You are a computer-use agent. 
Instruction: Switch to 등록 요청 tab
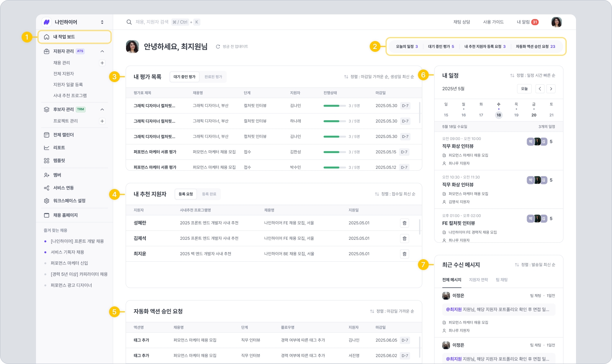pyautogui.click(x=186, y=194)
